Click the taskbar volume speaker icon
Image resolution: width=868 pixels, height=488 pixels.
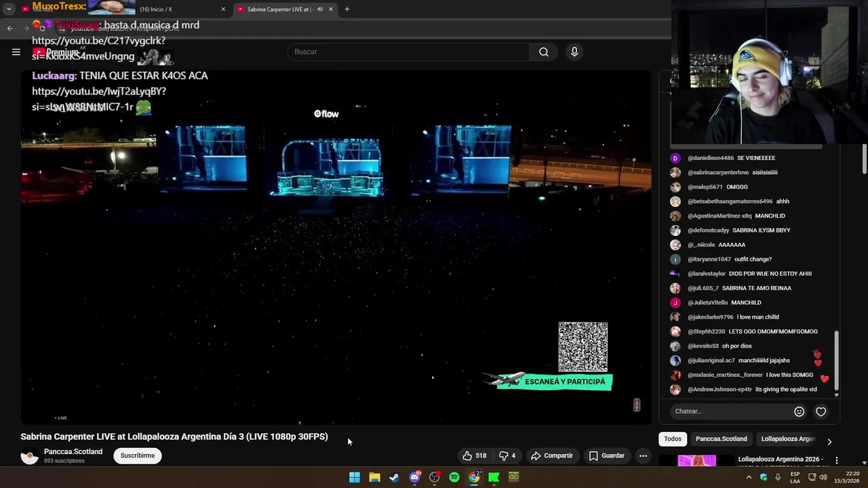tap(823, 477)
